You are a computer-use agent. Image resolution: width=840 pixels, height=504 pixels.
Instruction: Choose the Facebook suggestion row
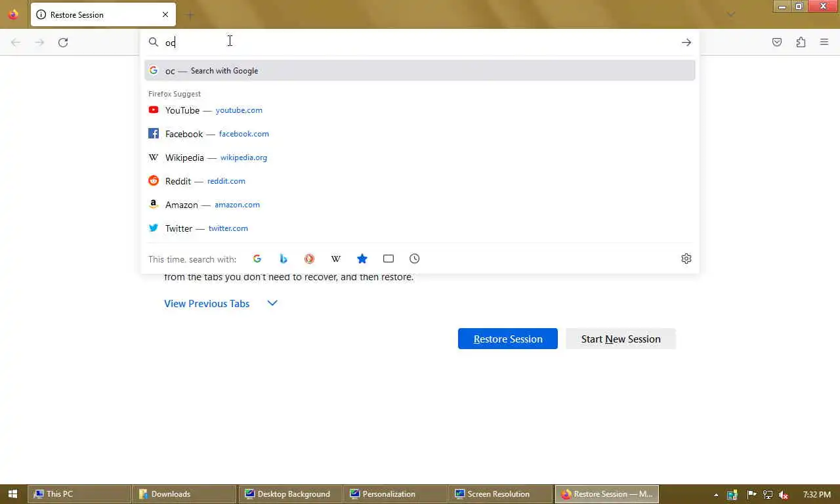420,134
